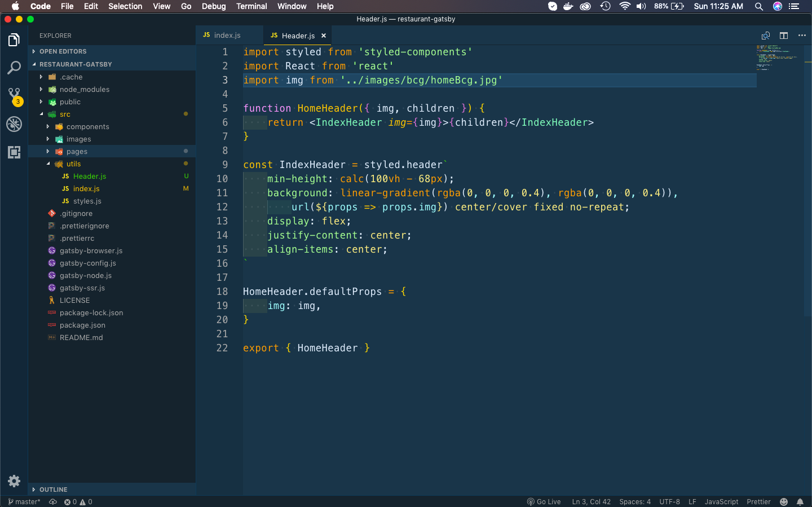Click the Synchronize Changes cloud icon
Image resolution: width=812 pixels, height=507 pixels.
[53, 502]
